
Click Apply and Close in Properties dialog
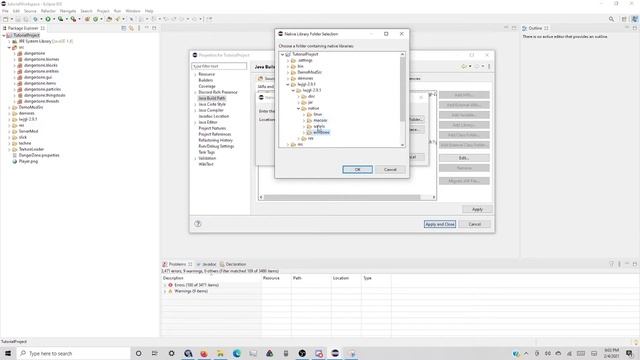point(440,224)
